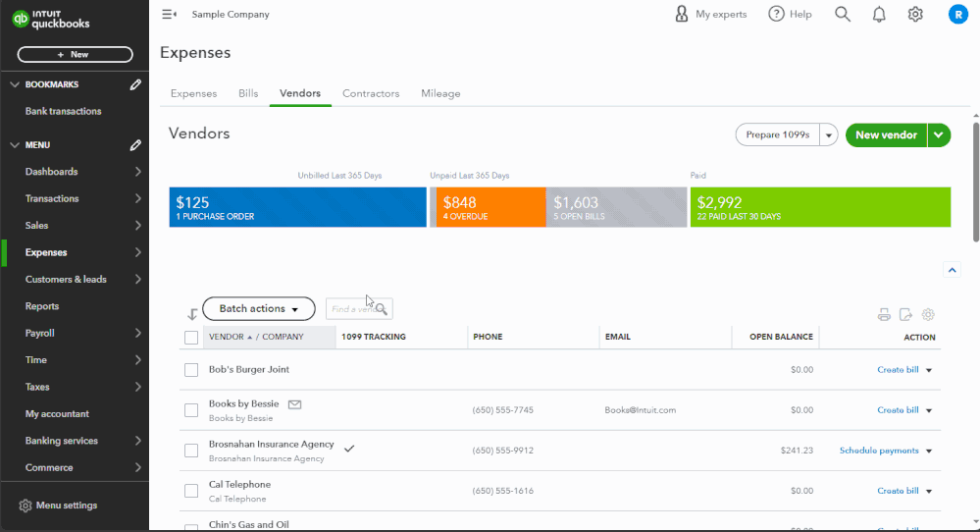Click the Menu settings gear icon
Viewport: 980px width, 532px height.
click(x=25, y=505)
